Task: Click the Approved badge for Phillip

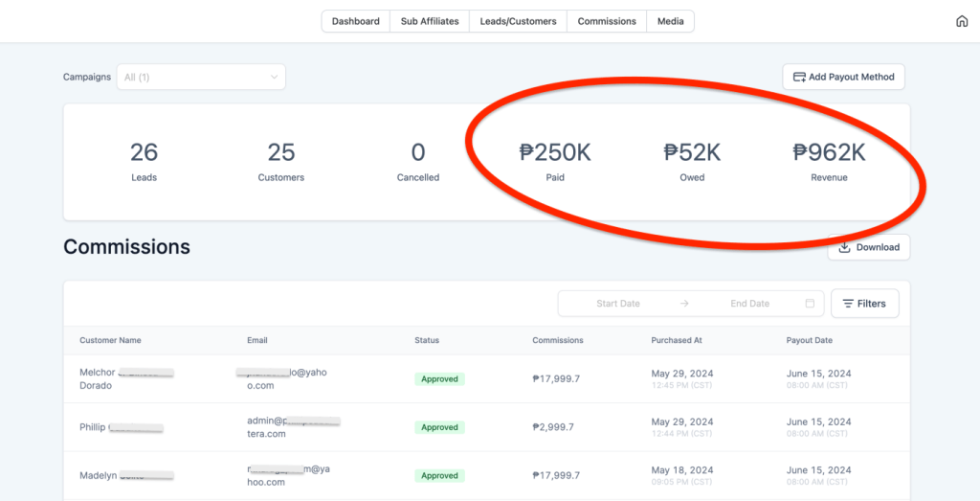Action: pos(439,427)
